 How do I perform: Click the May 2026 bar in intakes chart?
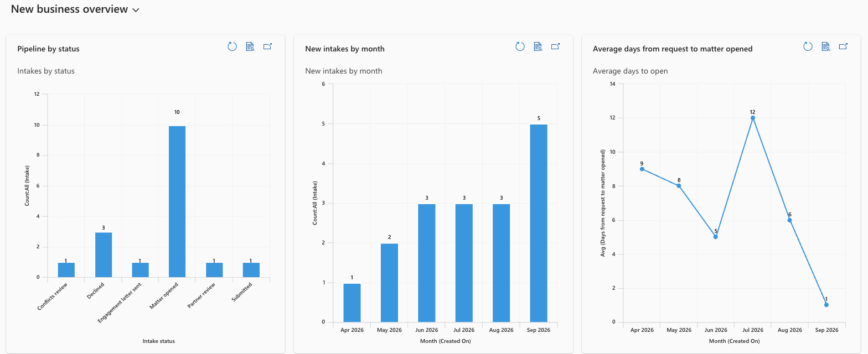389,283
